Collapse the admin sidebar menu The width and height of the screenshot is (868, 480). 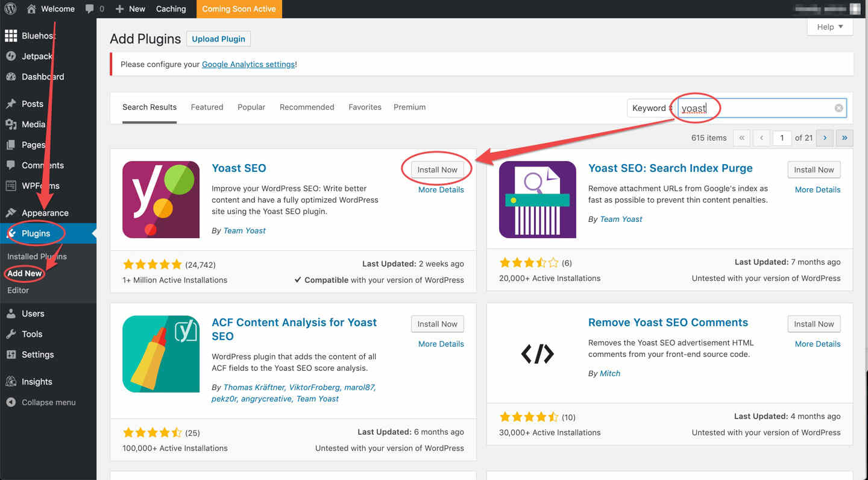[x=48, y=402]
